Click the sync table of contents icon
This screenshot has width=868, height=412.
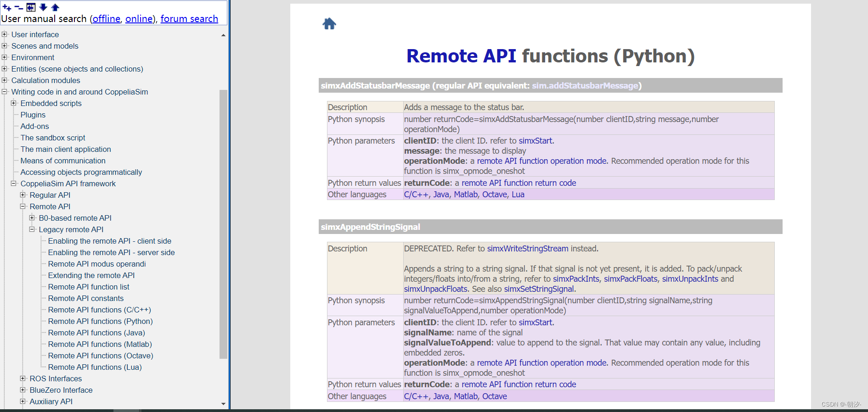click(x=31, y=7)
